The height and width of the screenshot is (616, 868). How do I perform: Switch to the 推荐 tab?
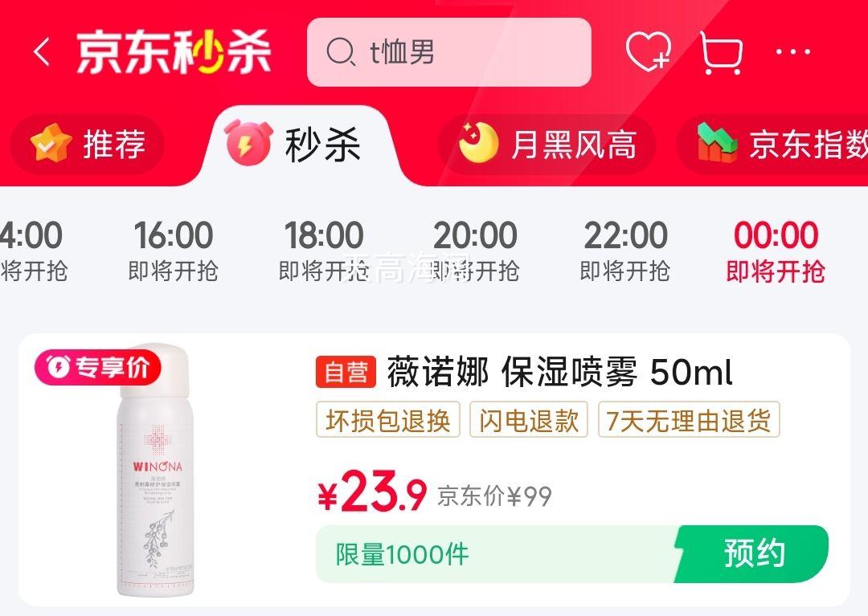point(88,144)
